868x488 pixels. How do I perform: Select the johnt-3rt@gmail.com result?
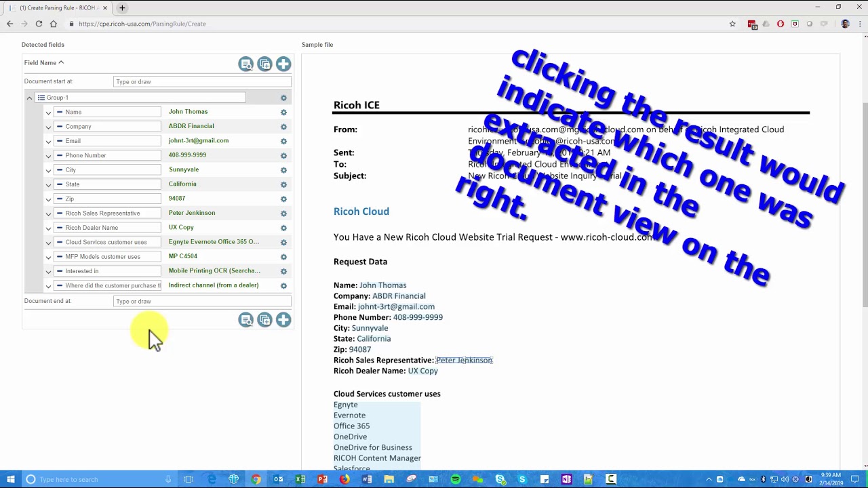(x=199, y=140)
